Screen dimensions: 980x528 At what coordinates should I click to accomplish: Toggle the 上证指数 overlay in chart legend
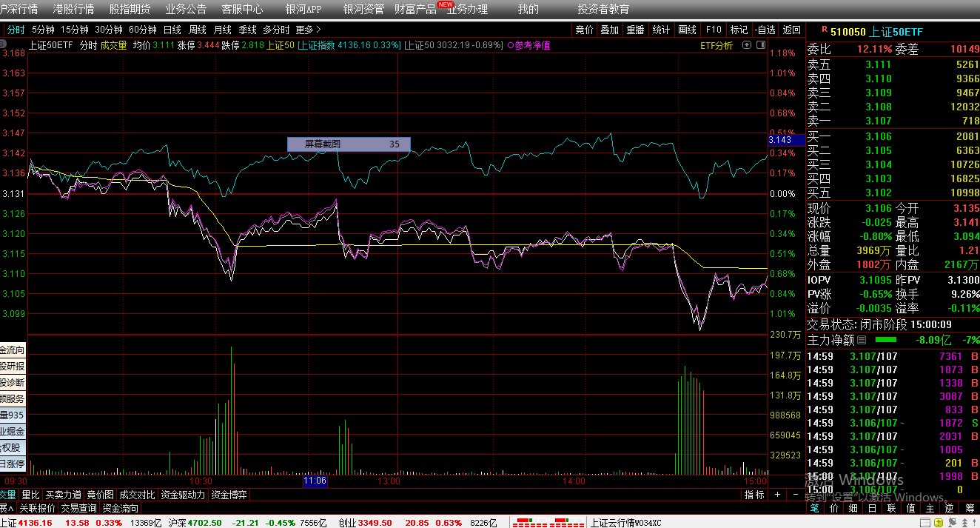pos(349,45)
